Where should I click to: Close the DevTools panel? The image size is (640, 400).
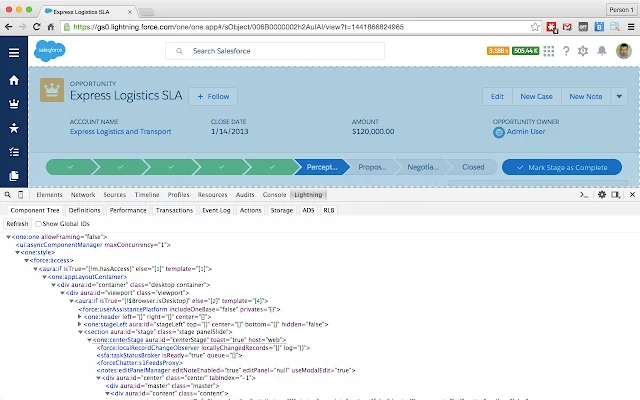point(632,195)
